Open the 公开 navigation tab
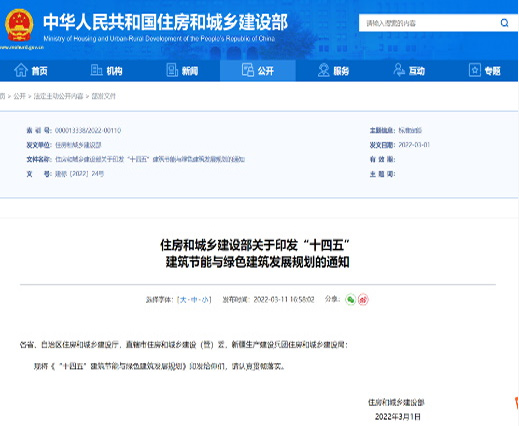The width and height of the screenshot is (519, 426). coord(258,70)
